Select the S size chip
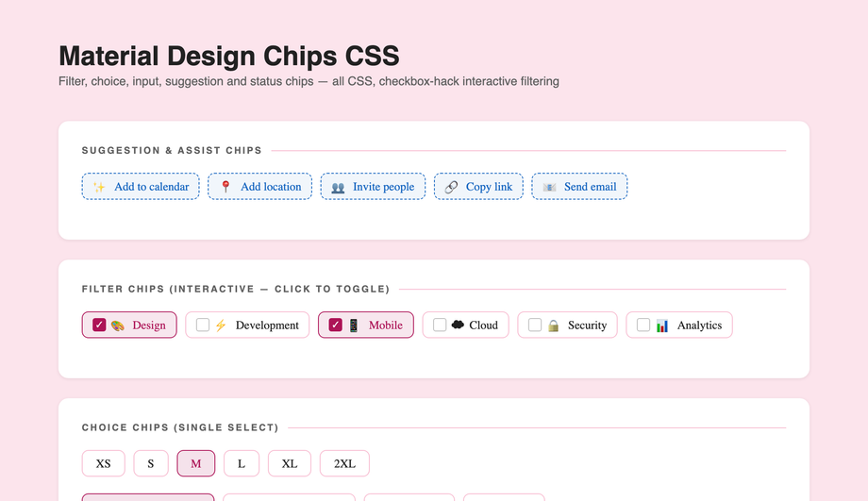The width and height of the screenshot is (868, 501). (x=151, y=463)
